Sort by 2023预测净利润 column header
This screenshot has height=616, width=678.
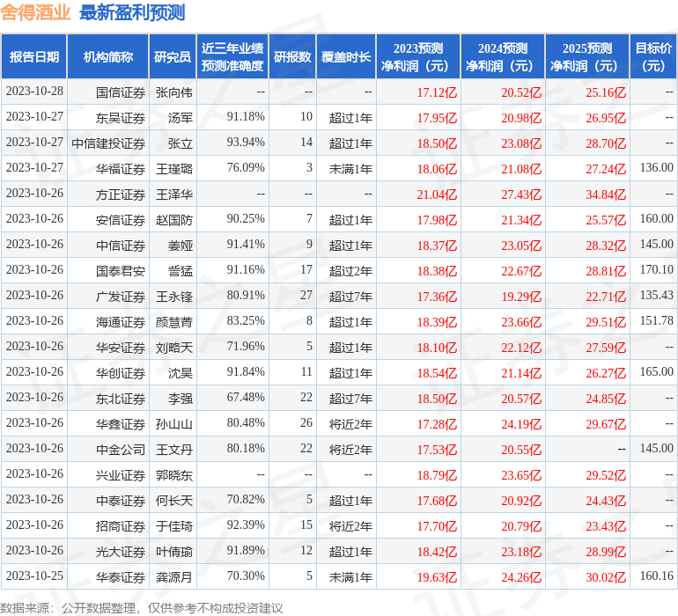[417, 57]
